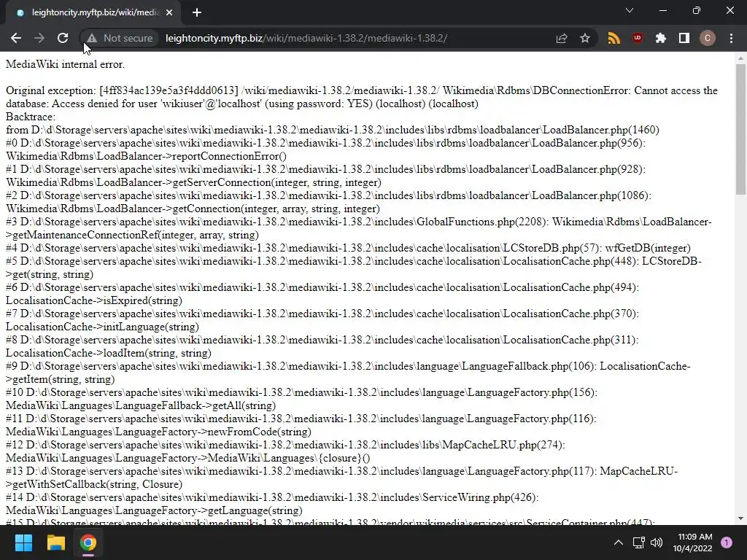Open the tab search dropdown
Screen dimensions: 747x560
[630, 10]
